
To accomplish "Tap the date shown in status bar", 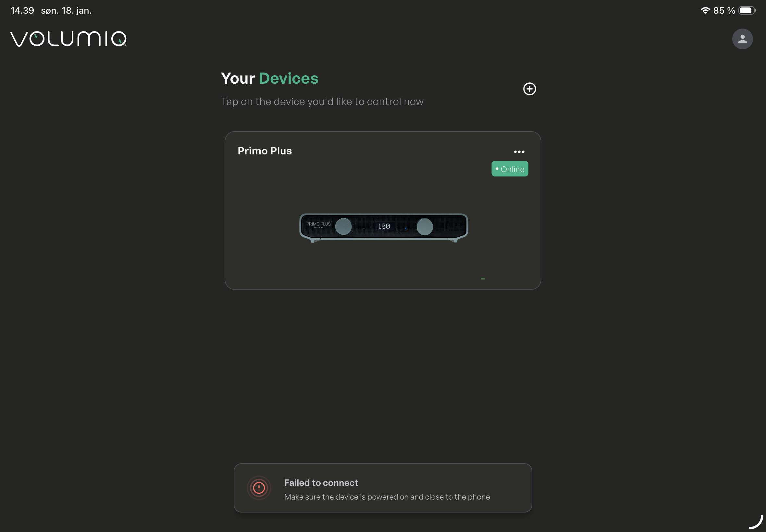I will click(66, 11).
